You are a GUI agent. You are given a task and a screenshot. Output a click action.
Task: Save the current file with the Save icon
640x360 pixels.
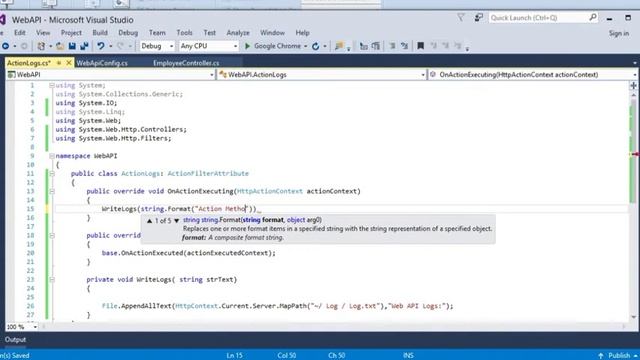(72, 46)
